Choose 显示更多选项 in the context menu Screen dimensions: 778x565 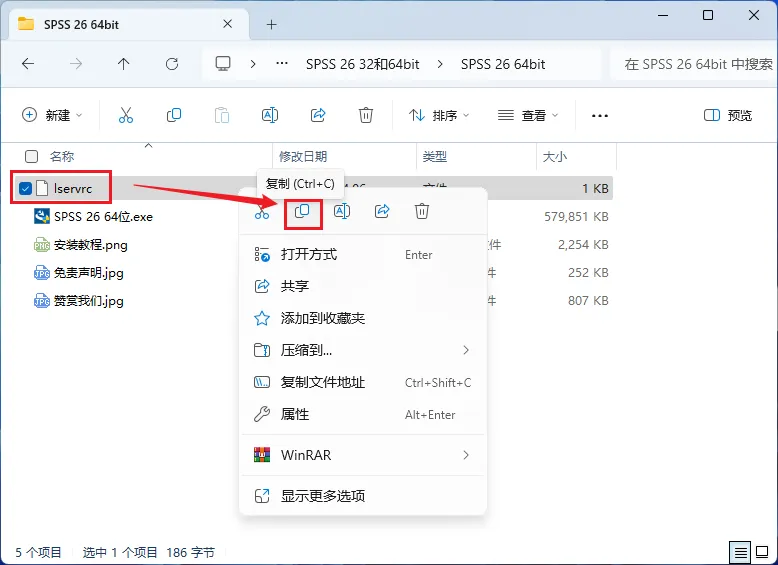click(x=363, y=496)
